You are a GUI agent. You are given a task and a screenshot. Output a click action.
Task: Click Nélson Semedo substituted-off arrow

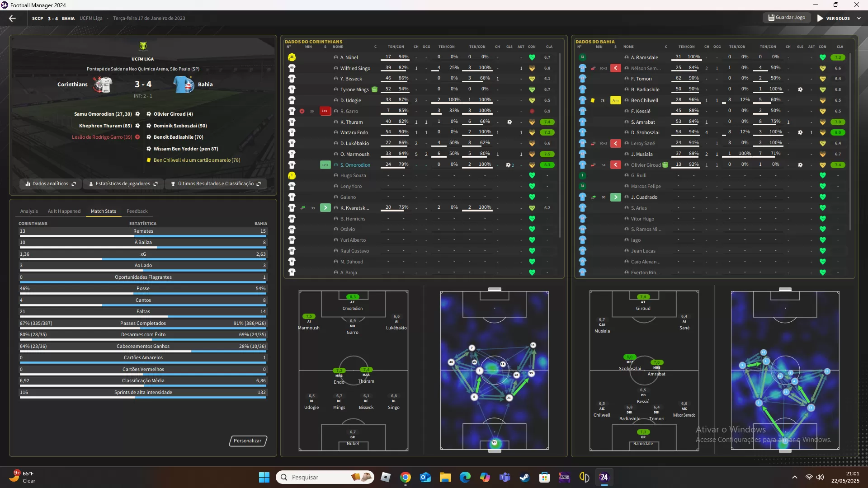point(615,68)
